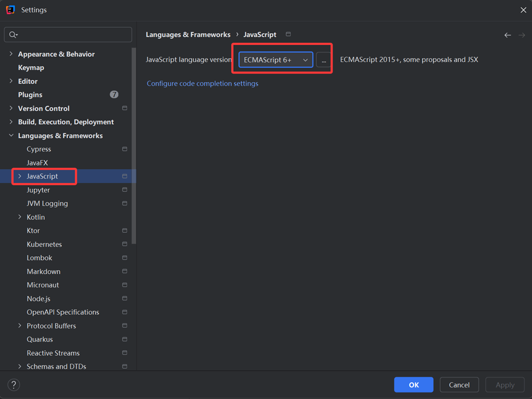Expand the Editor section
Screen dimensions: 532x399
pyautogui.click(x=11, y=81)
